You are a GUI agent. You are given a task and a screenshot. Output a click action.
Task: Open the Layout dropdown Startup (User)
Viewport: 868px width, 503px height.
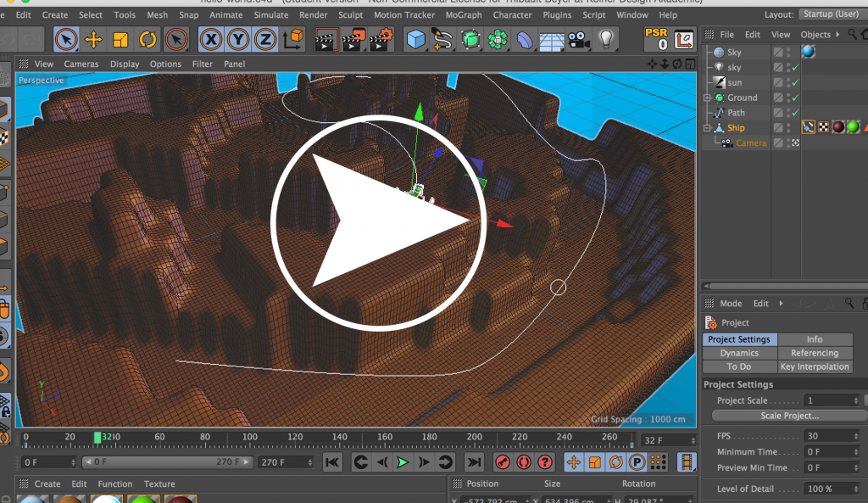[832, 14]
